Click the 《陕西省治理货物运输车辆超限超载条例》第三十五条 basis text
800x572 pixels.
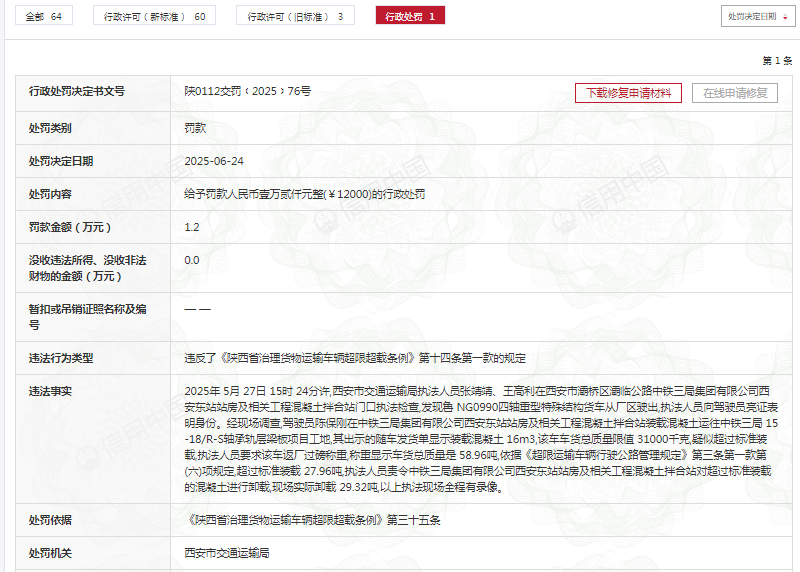tap(312, 520)
